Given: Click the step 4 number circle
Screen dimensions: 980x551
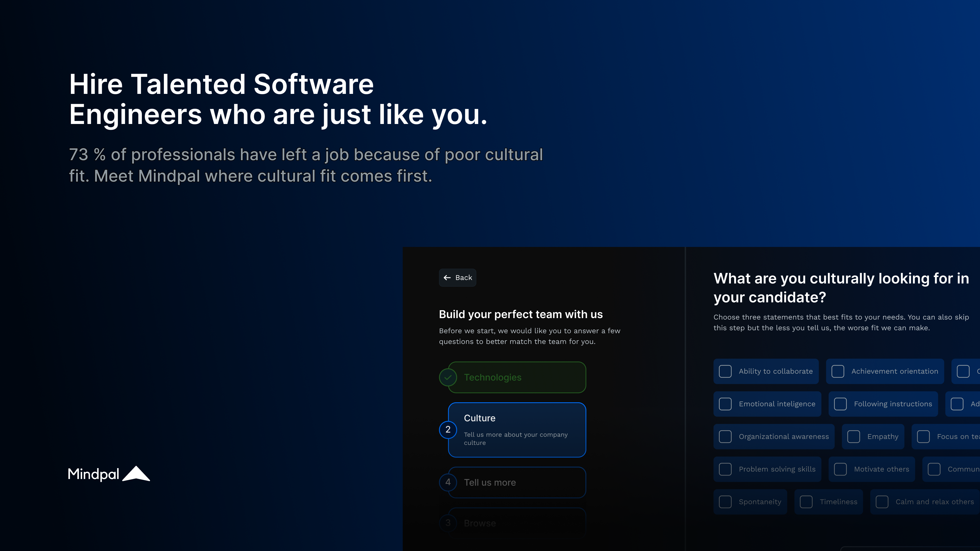Looking at the screenshot, I should tap(448, 482).
